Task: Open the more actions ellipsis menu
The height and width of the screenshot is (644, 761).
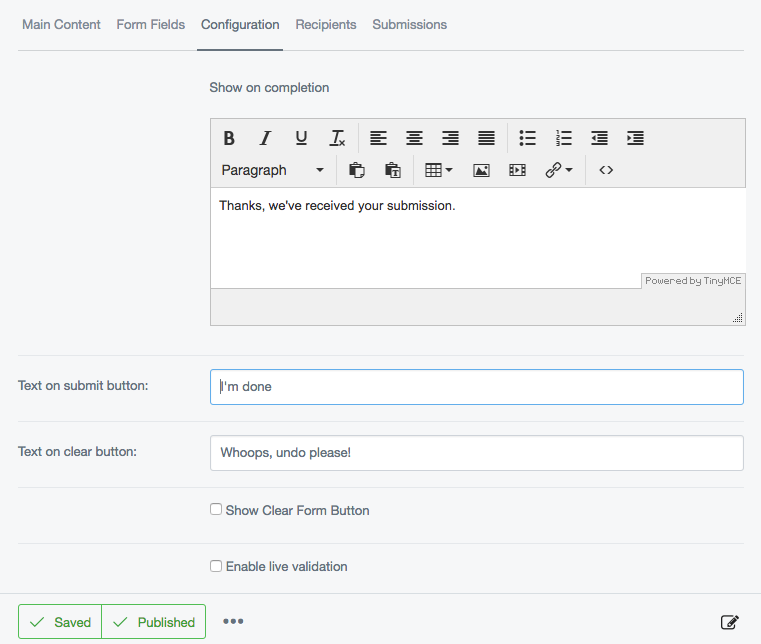Action: (x=233, y=622)
